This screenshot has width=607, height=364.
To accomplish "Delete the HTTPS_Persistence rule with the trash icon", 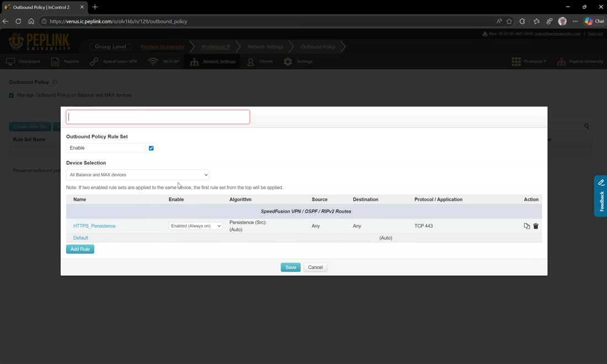I will point(536,226).
